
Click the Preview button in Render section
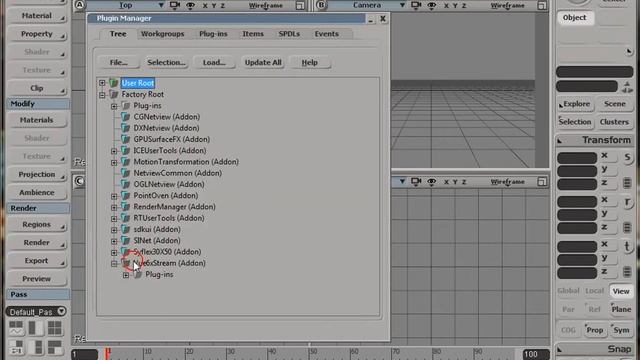(37, 279)
